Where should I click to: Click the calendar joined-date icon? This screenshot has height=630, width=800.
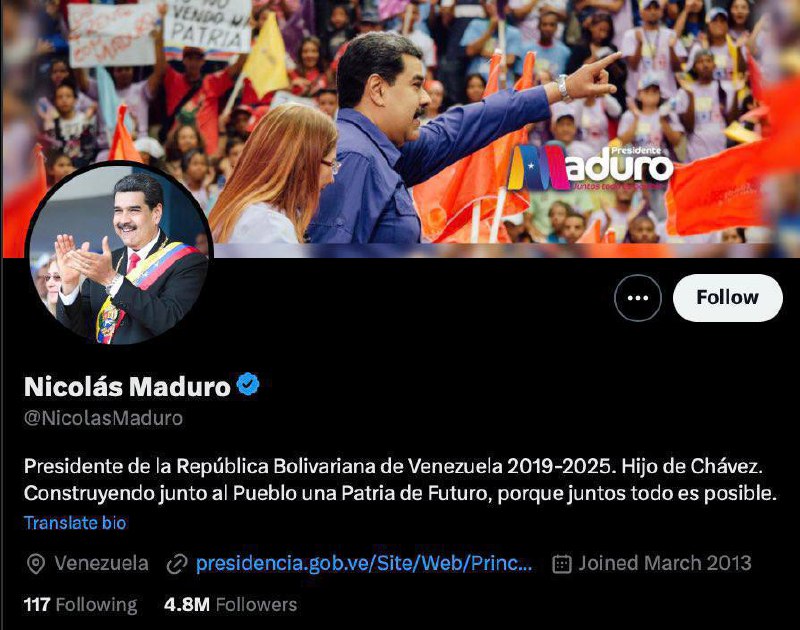click(562, 564)
